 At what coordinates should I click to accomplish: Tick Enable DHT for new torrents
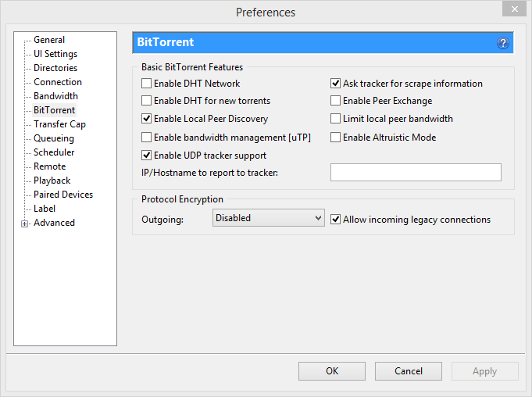click(x=146, y=101)
